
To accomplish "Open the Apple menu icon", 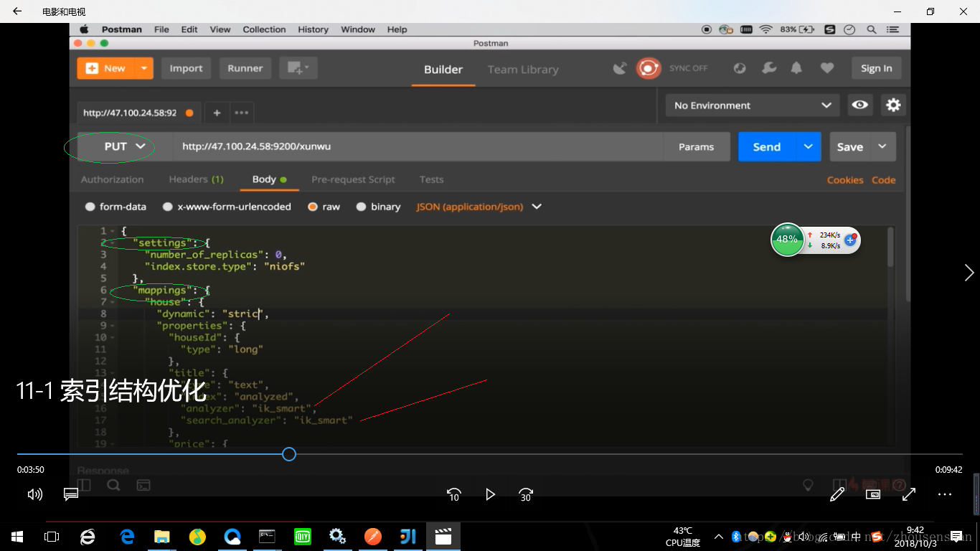I will point(84,29).
